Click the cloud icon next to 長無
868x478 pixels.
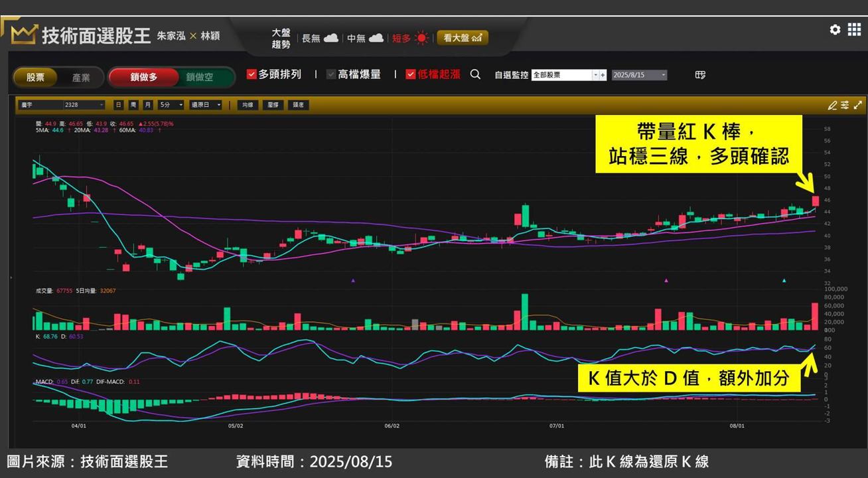[330, 39]
